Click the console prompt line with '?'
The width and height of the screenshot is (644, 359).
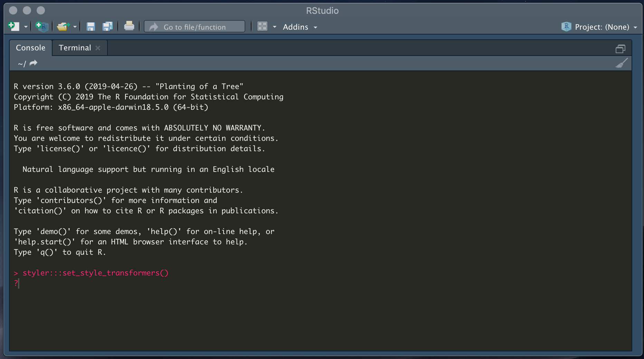16,283
